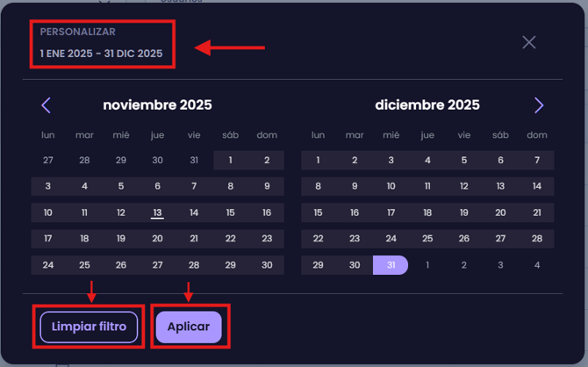Screen dimensions: 588x367
Task: Choose November 1 in the calendar
Action: point(230,161)
